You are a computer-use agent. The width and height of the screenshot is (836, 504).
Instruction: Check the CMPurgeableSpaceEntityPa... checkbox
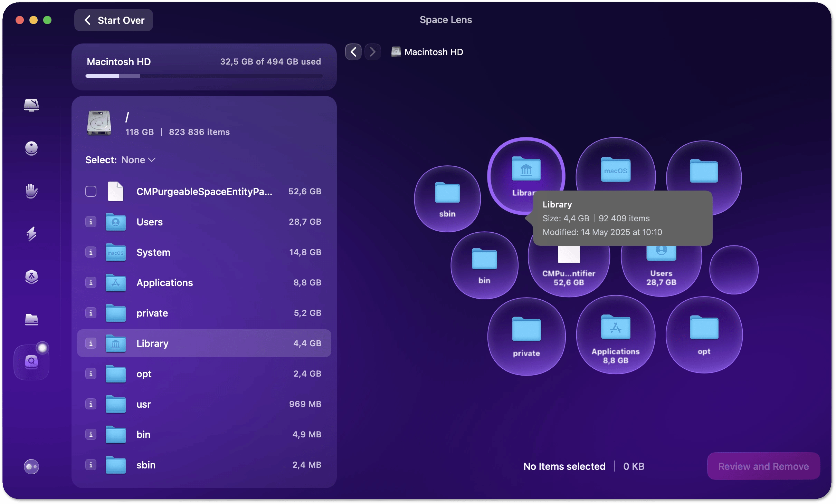91,191
